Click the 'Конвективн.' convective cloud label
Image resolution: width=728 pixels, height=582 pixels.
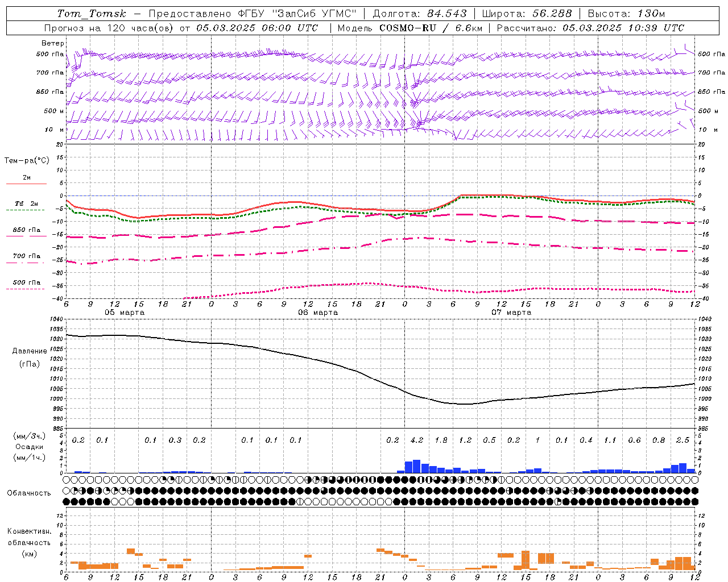click(x=29, y=531)
